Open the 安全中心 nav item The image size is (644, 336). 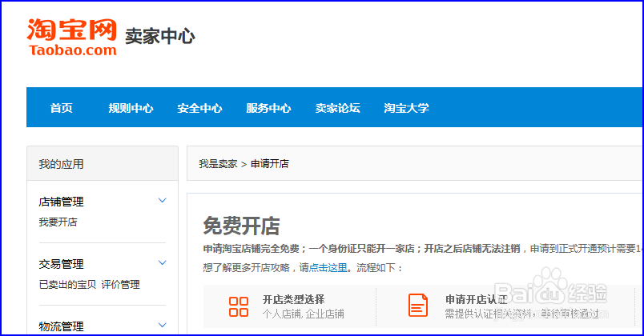(199, 108)
